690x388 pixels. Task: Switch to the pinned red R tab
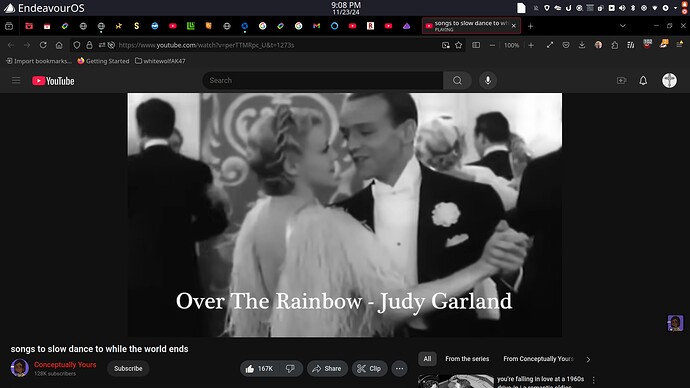point(371,26)
